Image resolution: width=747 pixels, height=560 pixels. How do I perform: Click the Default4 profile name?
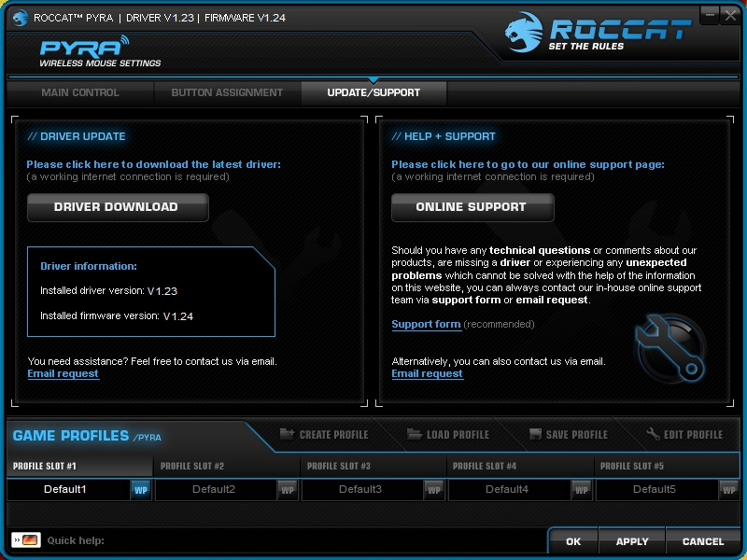[507, 489]
